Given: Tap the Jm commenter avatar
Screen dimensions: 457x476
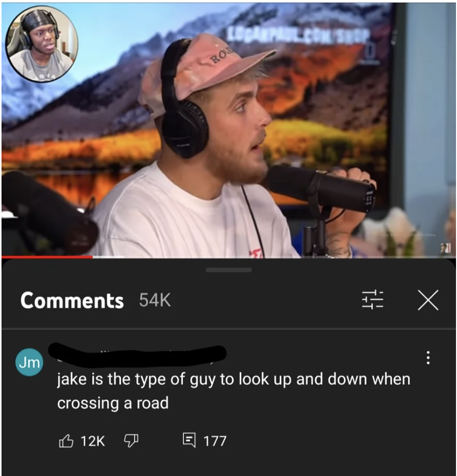Looking at the screenshot, I should click(x=29, y=362).
